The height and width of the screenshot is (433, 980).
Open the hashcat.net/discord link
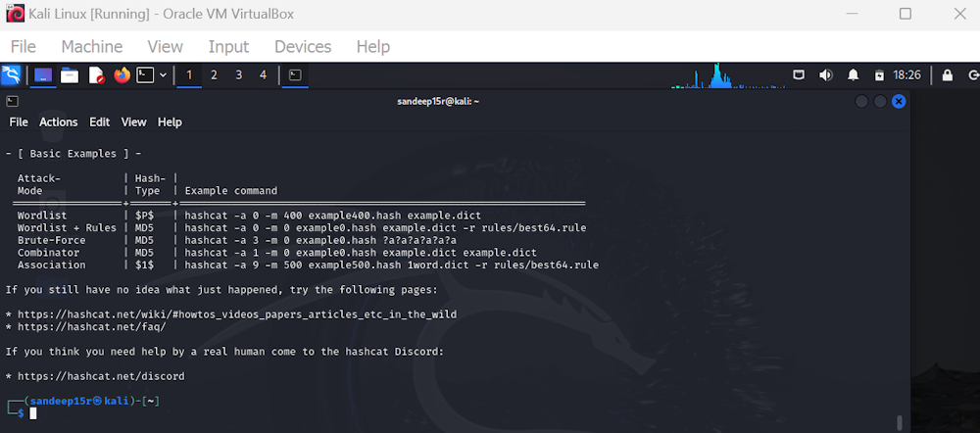click(x=101, y=376)
